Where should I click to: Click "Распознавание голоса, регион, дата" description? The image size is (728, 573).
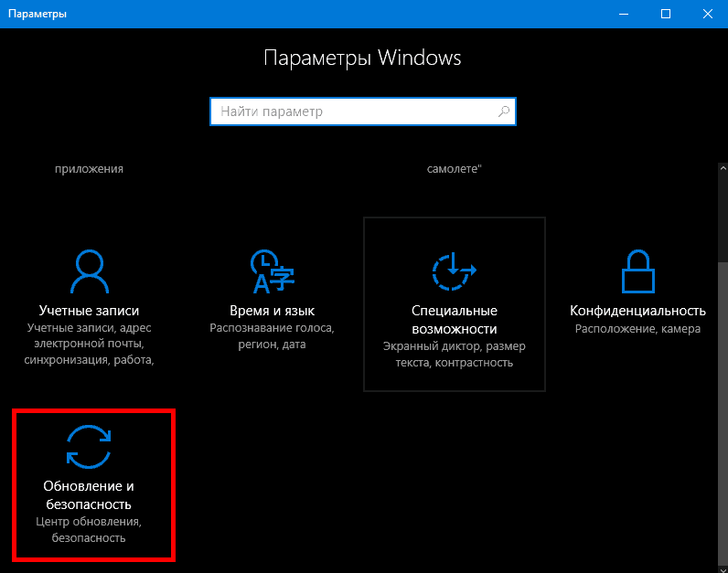coord(272,336)
